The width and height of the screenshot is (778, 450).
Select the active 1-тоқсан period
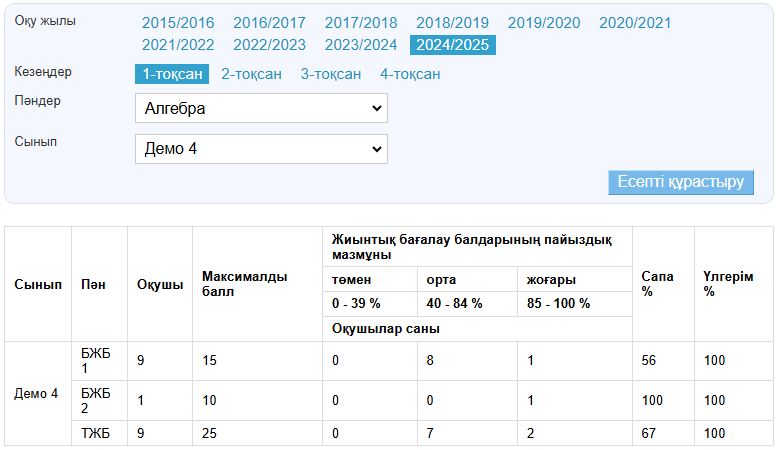pyautogui.click(x=172, y=74)
